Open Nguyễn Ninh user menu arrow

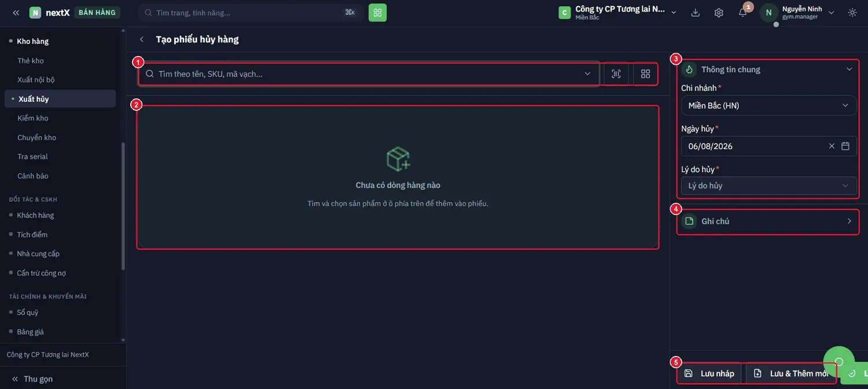(832, 13)
